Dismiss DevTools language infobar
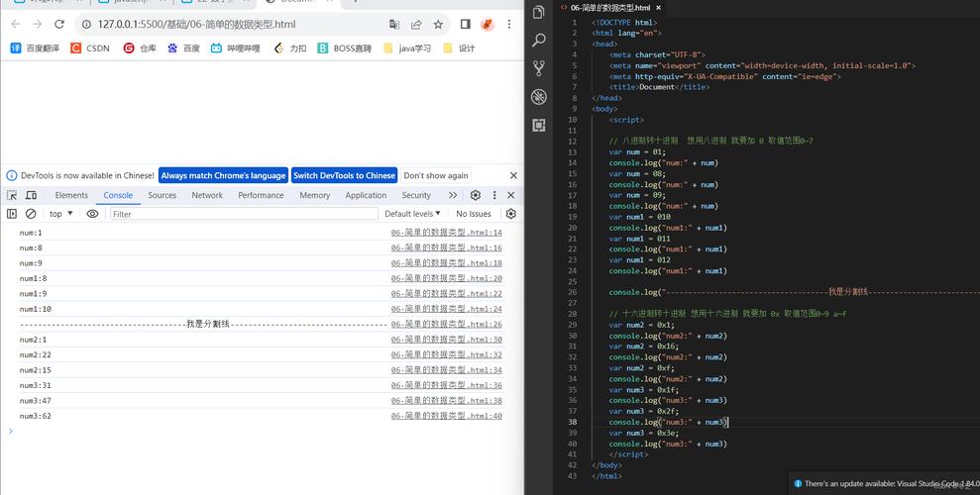This screenshot has width=980, height=495. (513, 175)
